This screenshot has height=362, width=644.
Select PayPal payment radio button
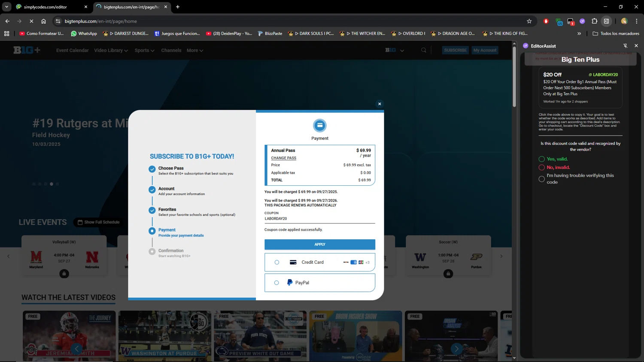[276, 283]
